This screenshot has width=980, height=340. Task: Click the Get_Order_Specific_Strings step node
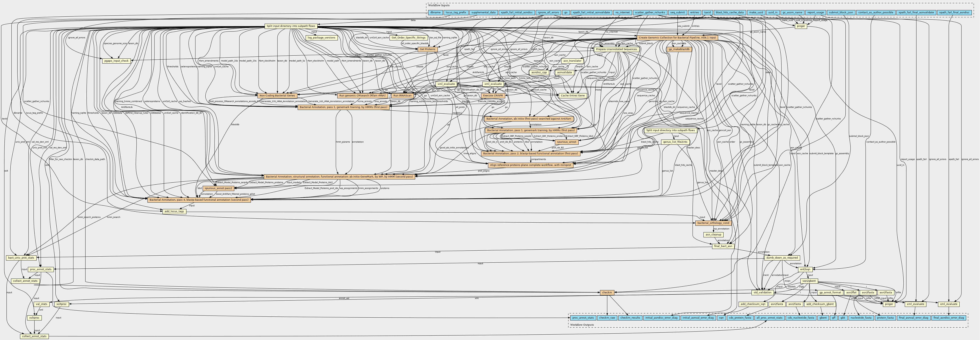pos(408,38)
